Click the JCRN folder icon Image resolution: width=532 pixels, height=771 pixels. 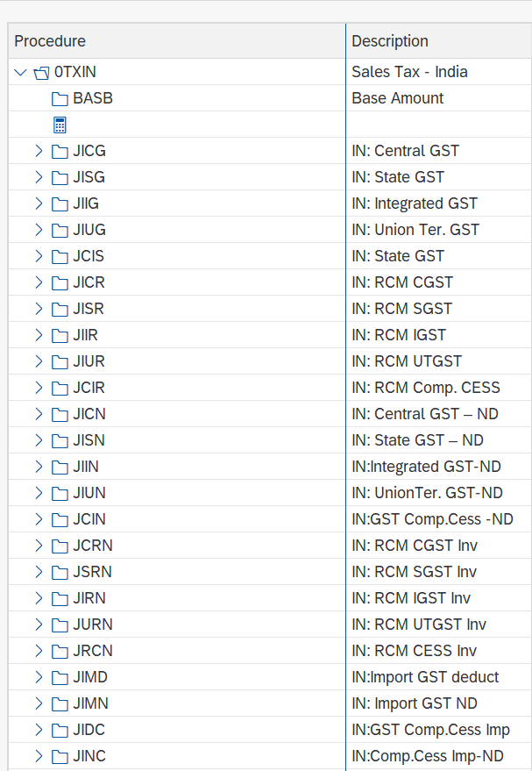[x=60, y=546]
